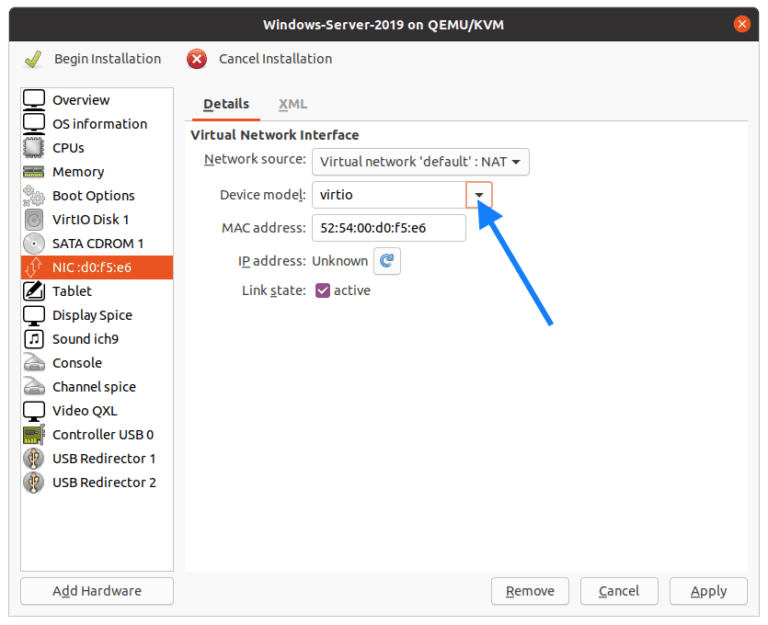The height and width of the screenshot is (625, 768).
Task: Select the SATA CDROM 1 entry
Action: [x=97, y=243]
